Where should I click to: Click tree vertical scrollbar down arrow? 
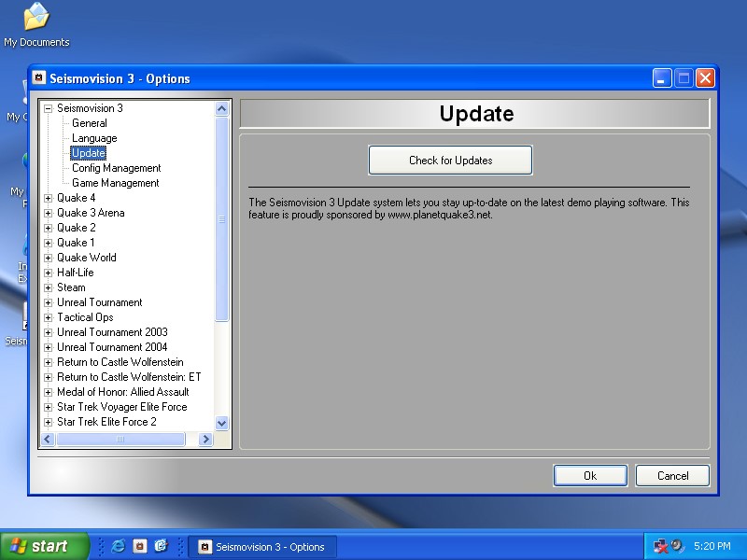221,423
